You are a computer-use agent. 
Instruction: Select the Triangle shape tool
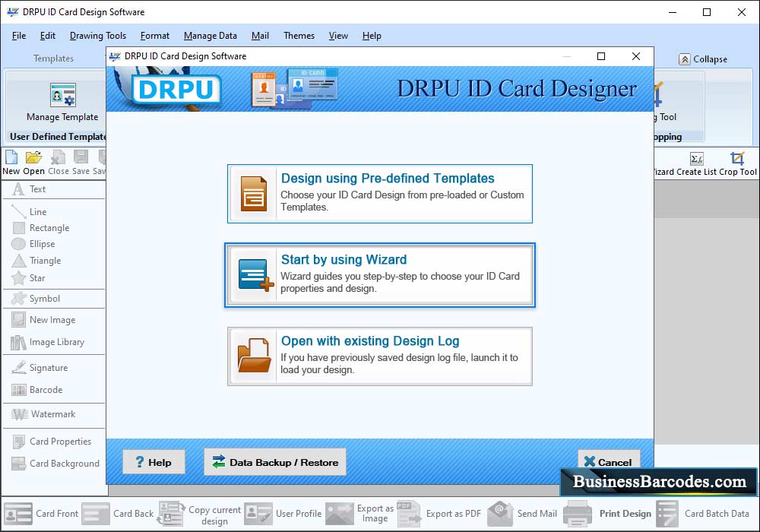coord(36,261)
